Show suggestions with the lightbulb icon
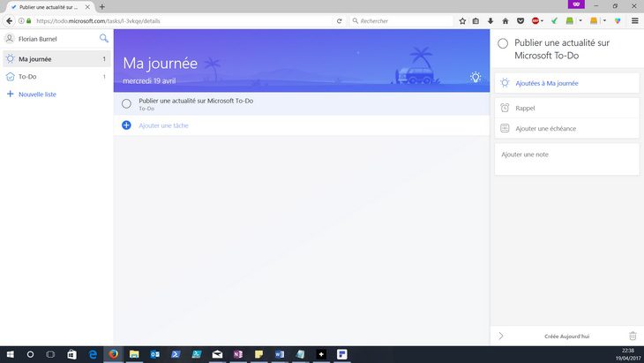Screen dimensions: 644x363 (476, 77)
